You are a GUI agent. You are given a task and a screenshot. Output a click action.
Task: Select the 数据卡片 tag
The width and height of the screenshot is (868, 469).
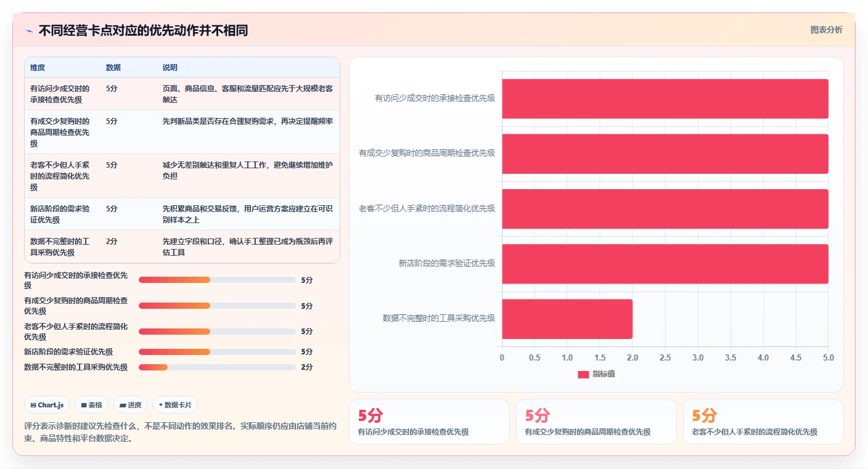[175, 405]
